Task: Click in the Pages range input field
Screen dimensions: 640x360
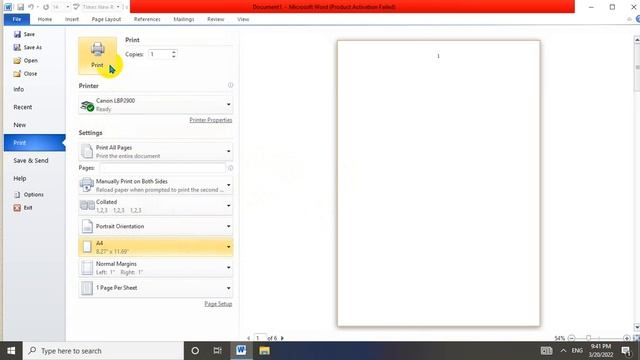Action: pos(162,168)
